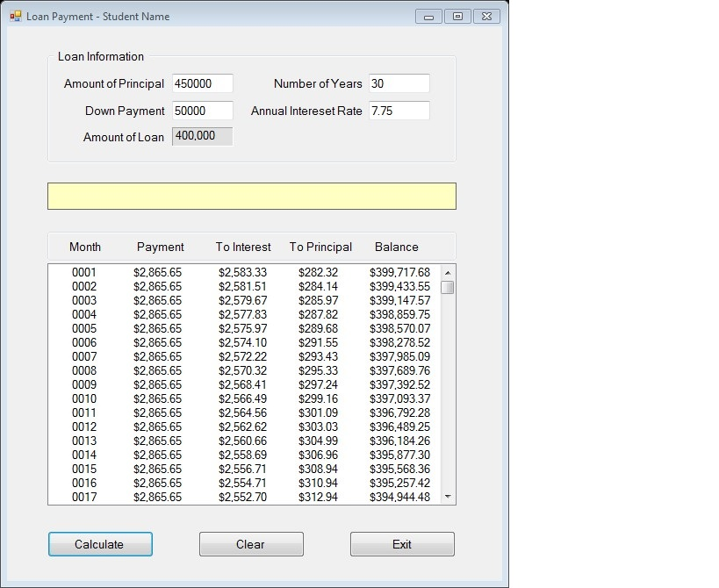Image resolution: width=719 pixels, height=588 pixels.
Task: Click balance value $398,278.52
Action: (399, 342)
